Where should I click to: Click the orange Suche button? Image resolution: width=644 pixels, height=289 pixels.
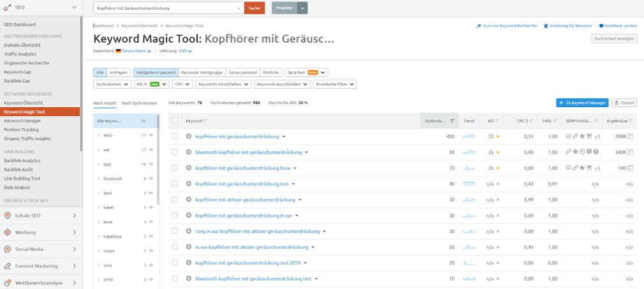point(254,8)
